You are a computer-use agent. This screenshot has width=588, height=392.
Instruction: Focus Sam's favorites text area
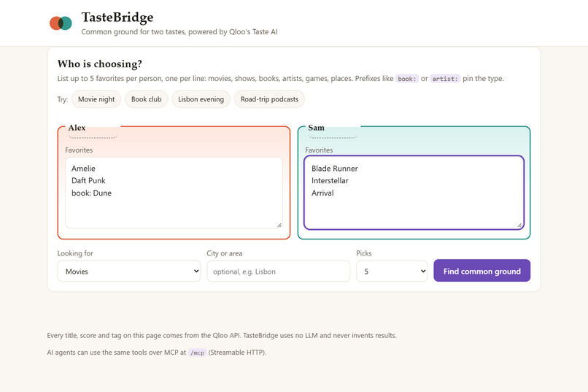[414, 193]
